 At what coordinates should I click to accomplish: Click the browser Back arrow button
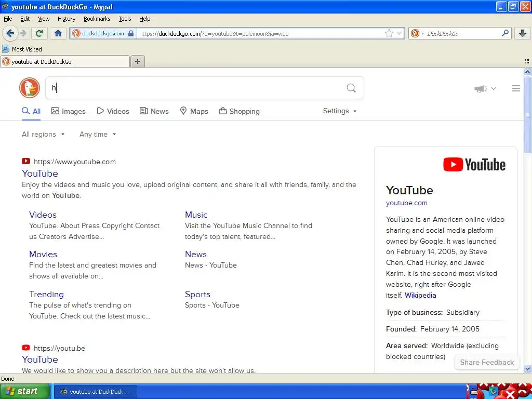[x=10, y=33]
